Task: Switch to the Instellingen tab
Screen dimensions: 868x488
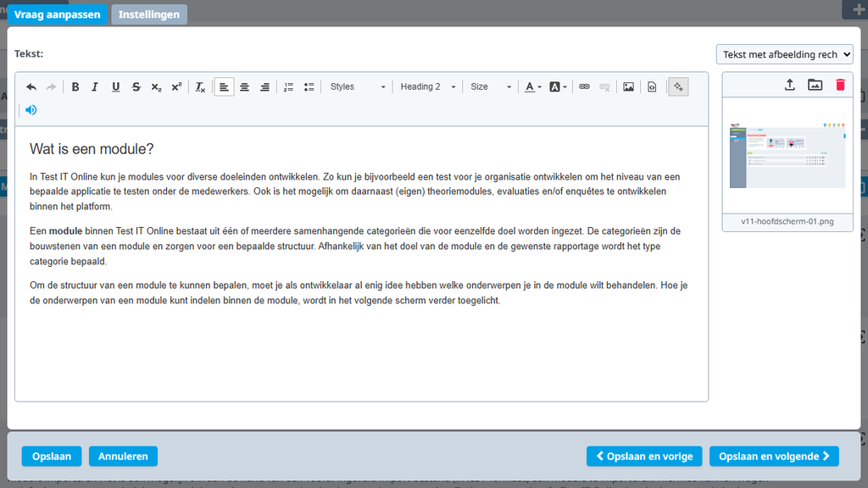Action: tap(149, 14)
